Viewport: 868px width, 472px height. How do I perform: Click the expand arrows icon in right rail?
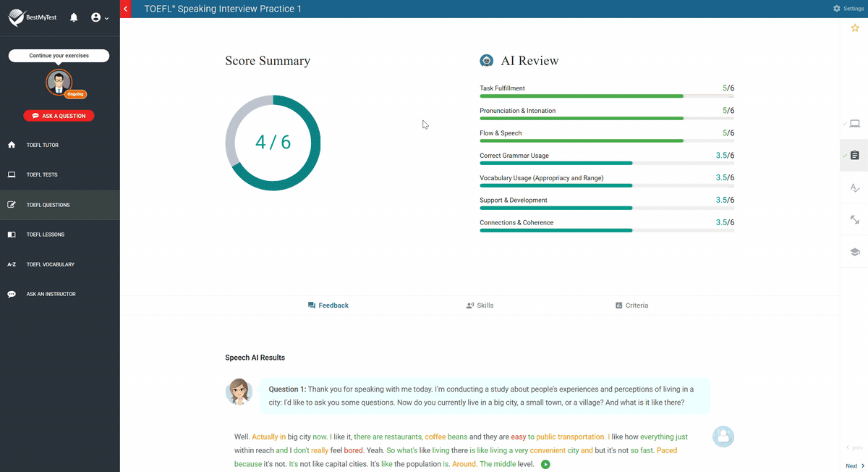pyautogui.click(x=854, y=219)
